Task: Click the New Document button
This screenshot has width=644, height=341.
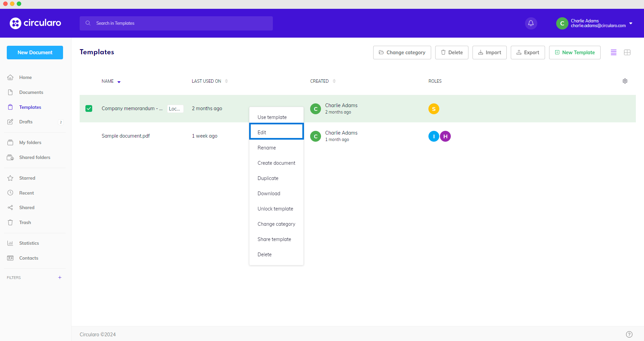Action: 35,53
